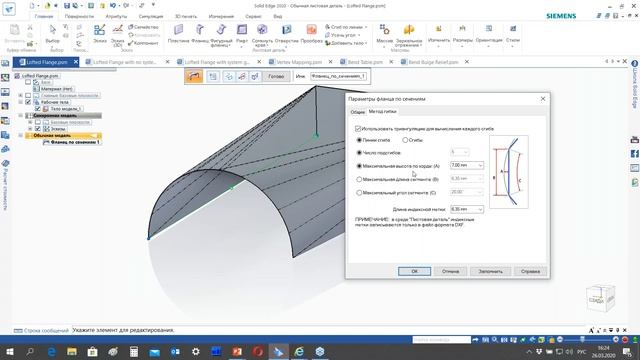The image size is (640, 360).
Task: Switch to the Вид ribbon tab
Action: 278,16
